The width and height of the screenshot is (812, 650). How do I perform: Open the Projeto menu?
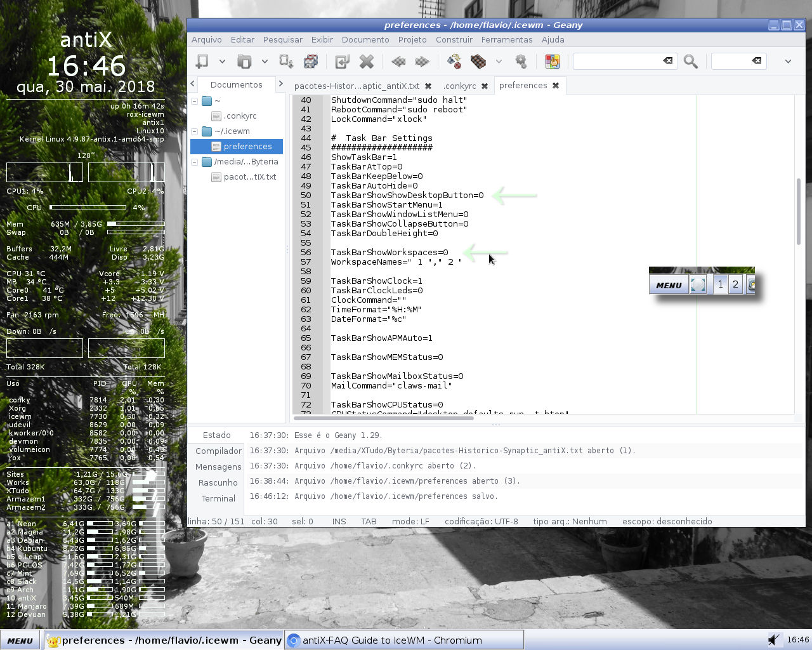tap(412, 39)
